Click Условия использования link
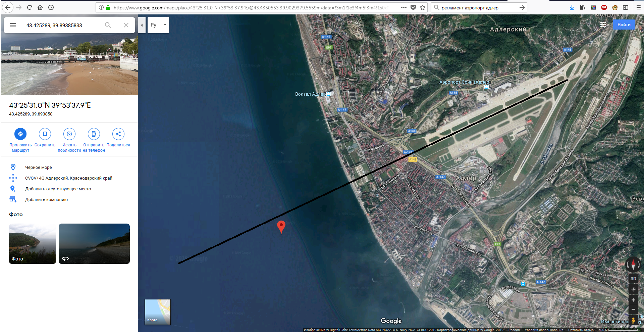This screenshot has height=332, width=644. [x=544, y=330]
